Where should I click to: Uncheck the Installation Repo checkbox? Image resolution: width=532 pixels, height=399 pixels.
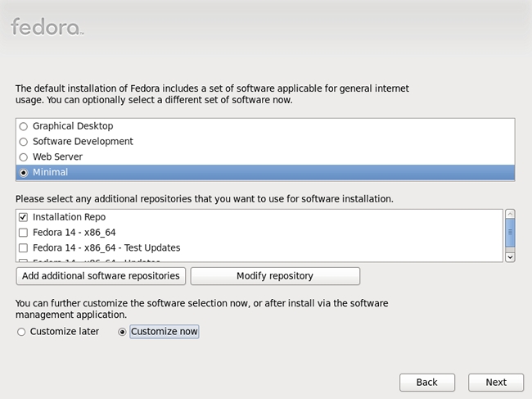tap(23, 217)
